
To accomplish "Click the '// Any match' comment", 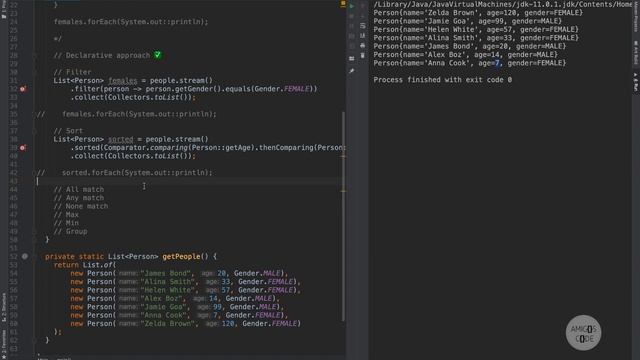I will click(79, 198).
